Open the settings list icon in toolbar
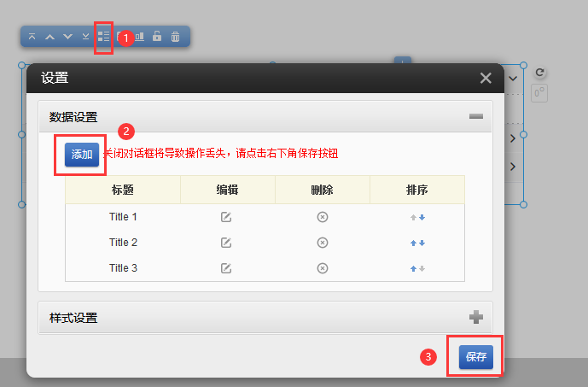Image resolution: width=588 pixels, height=387 pixels. (x=103, y=37)
